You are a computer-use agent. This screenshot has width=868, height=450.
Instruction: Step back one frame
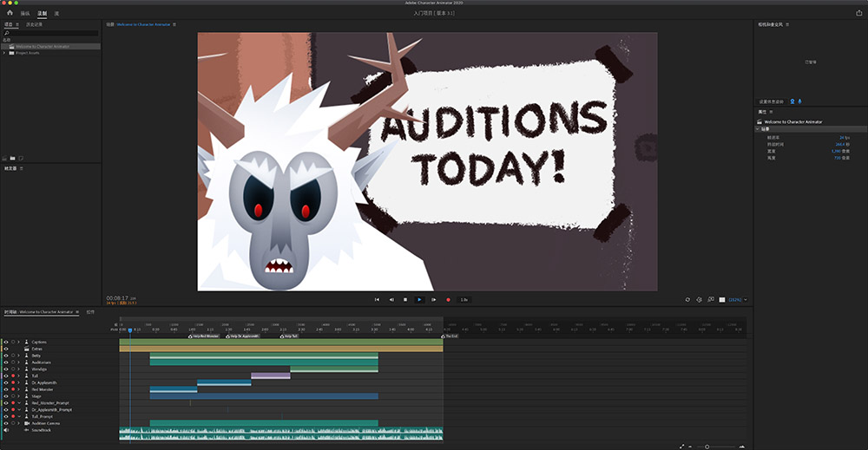(391, 300)
